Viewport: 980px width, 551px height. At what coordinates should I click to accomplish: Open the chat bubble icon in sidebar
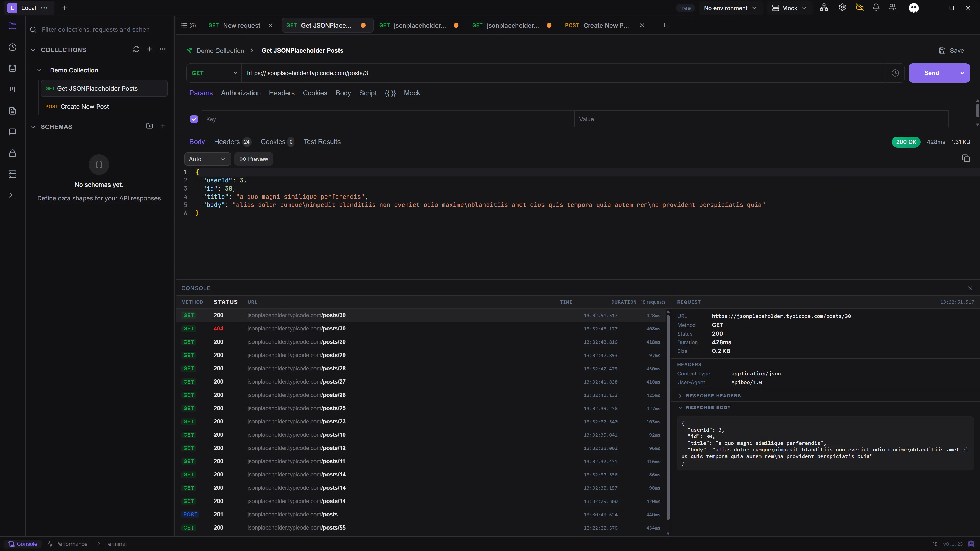tap(13, 132)
